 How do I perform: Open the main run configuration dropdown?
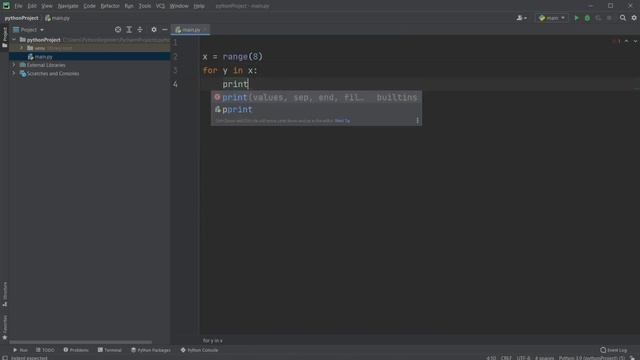click(552, 18)
